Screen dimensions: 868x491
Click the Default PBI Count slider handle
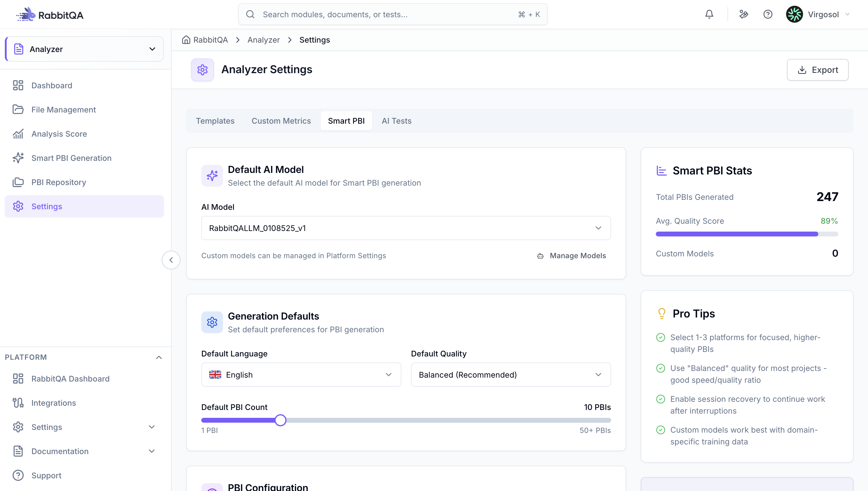tap(280, 420)
